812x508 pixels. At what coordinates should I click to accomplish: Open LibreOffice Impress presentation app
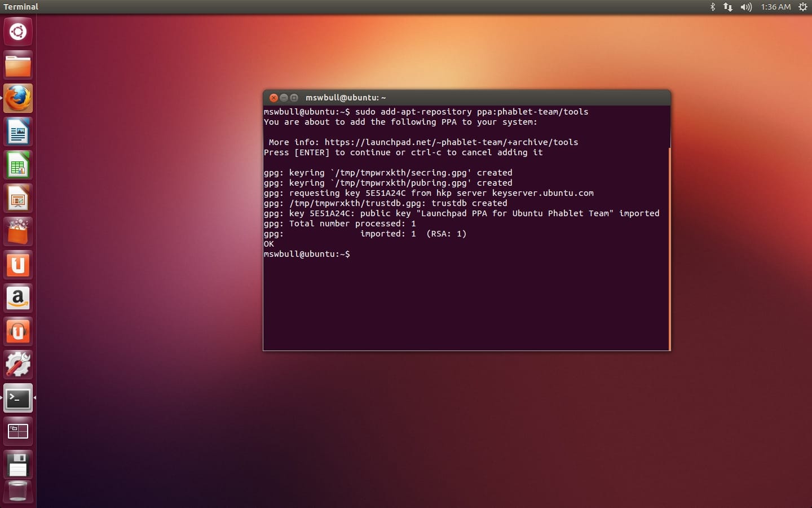coord(18,199)
